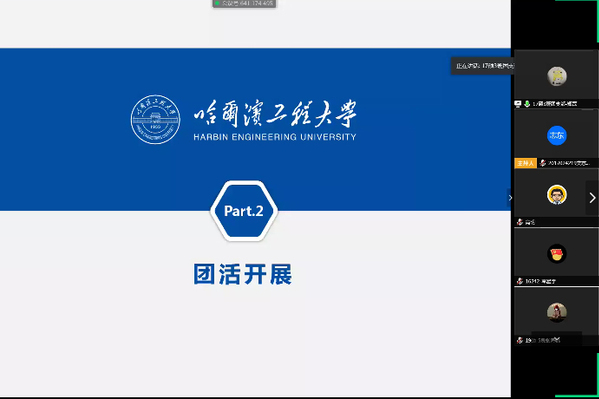This screenshot has width=599, height=399.
Task: Click the meeting ID bar at top
Action: tap(244, 3)
